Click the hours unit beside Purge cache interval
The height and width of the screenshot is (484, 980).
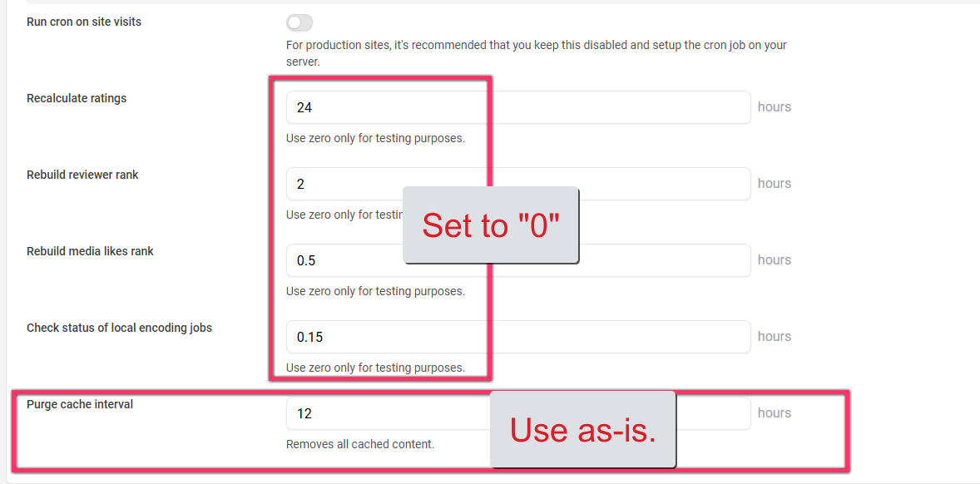pos(775,412)
